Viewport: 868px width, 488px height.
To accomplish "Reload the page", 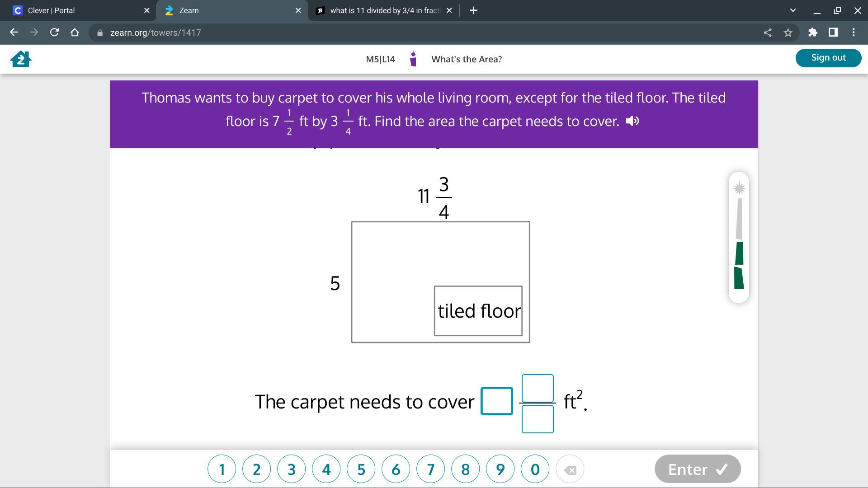I will pyautogui.click(x=54, y=33).
